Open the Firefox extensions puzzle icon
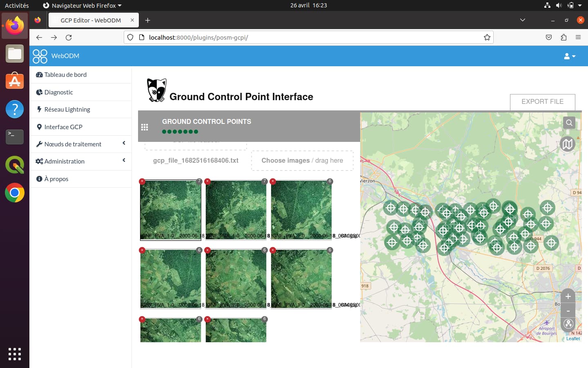The height and width of the screenshot is (368, 588). pos(563,37)
